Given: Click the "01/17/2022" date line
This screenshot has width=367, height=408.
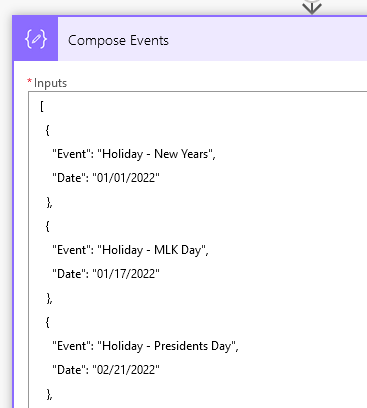Looking at the screenshot, I should (x=106, y=274).
